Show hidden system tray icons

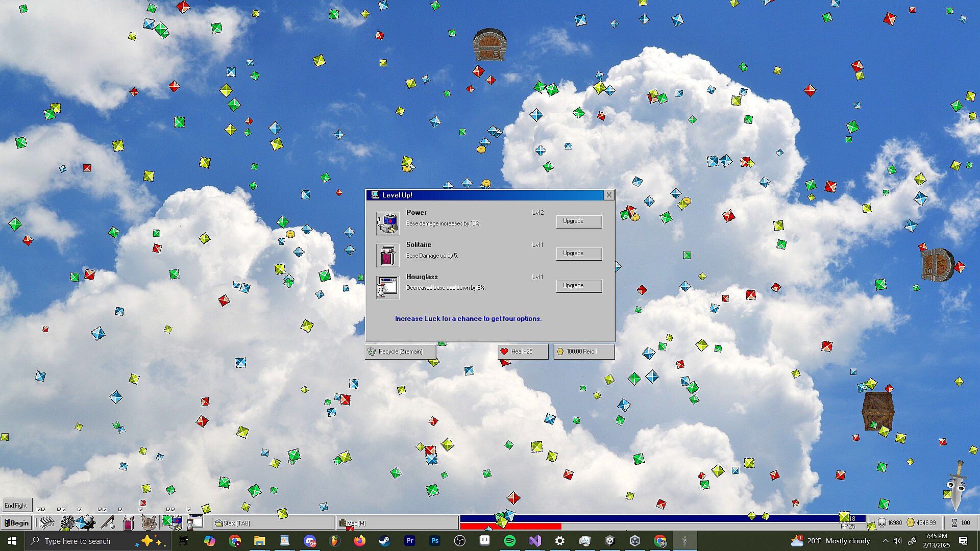click(x=885, y=541)
